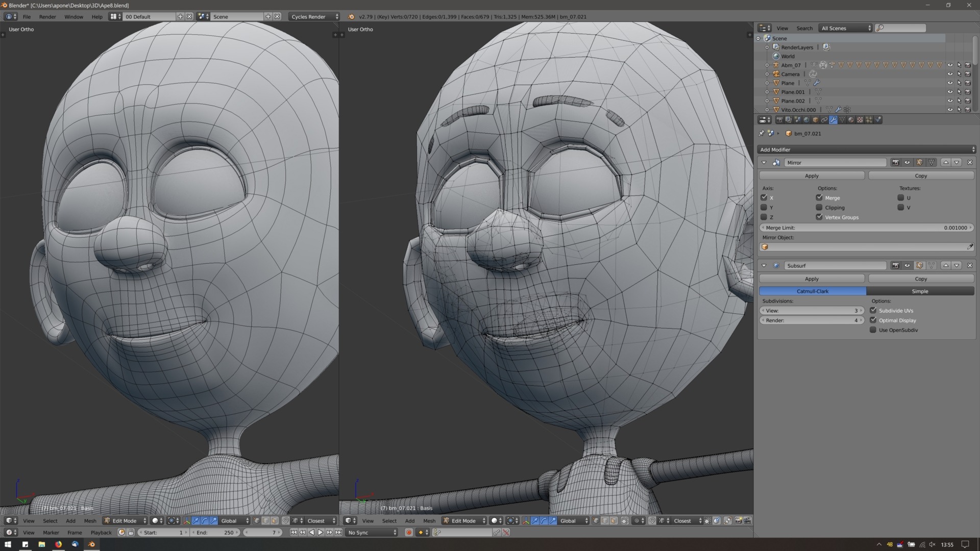980x551 pixels.
Task: Open the left viewport Mesh menu
Action: pyautogui.click(x=90, y=521)
